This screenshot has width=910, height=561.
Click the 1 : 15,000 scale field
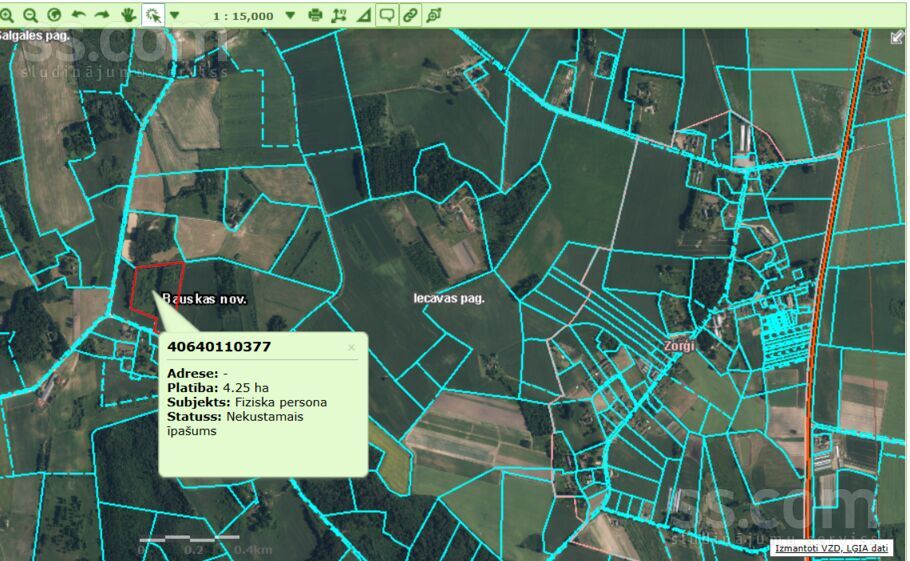tap(243, 15)
